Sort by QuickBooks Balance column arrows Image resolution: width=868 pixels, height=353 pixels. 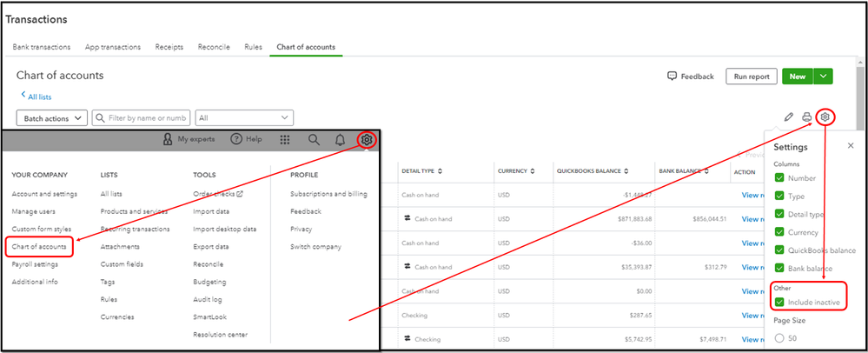click(625, 171)
